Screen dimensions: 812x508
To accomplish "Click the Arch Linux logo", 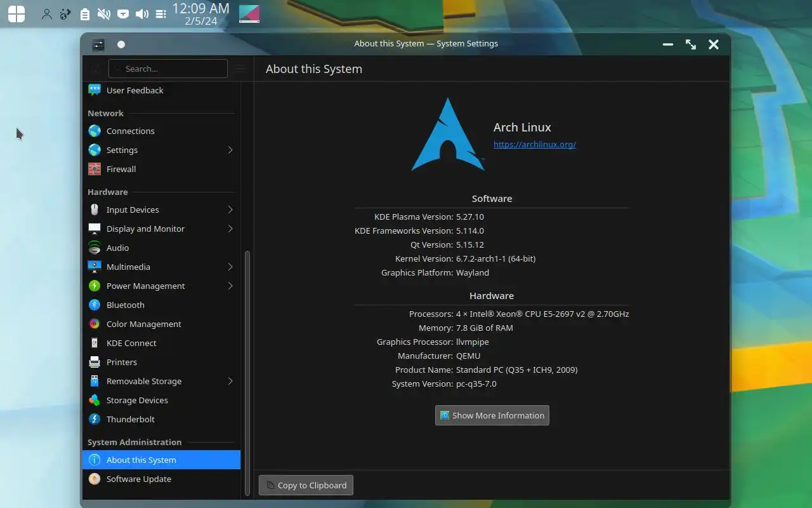I will (x=448, y=134).
